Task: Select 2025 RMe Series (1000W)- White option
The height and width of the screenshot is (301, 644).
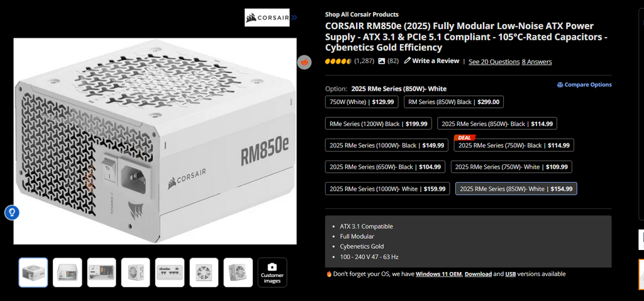Action: point(387,189)
